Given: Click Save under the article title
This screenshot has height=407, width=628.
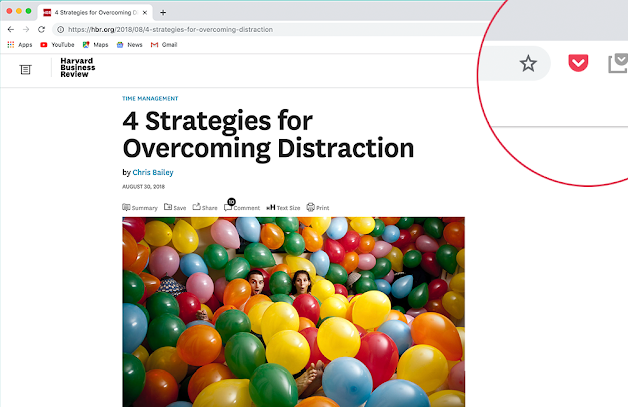Looking at the screenshot, I should tap(175, 208).
